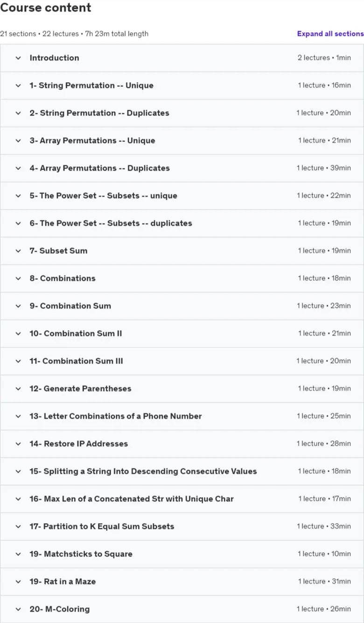Expand the Subset Sum section arrow
Image resolution: width=364 pixels, height=623 pixels.
tap(18, 251)
